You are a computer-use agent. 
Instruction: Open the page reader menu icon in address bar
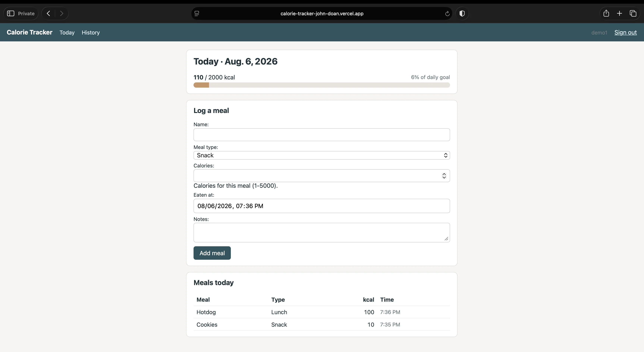pyautogui.click(x=197, y=13)
